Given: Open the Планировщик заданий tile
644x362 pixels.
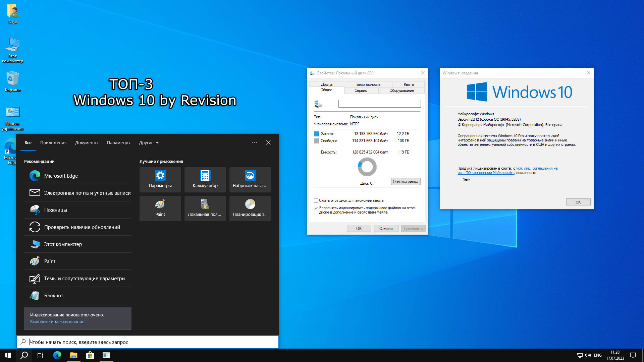Looking at the screenshot, I should tap(250, 208).
